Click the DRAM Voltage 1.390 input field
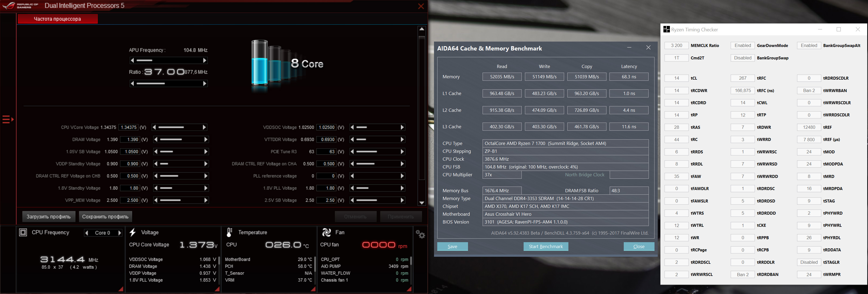868x294 pixels. (x=130, y=140)
